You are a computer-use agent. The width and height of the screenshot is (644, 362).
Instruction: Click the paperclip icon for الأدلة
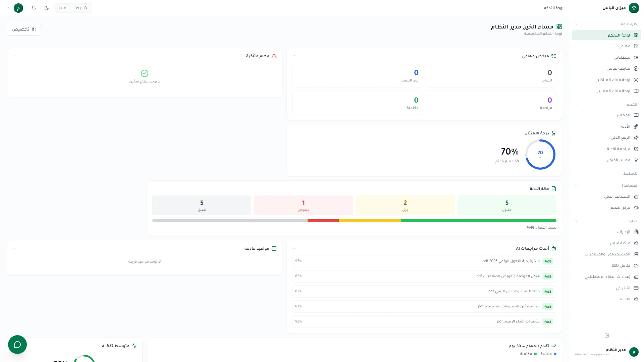click(636, 126)
